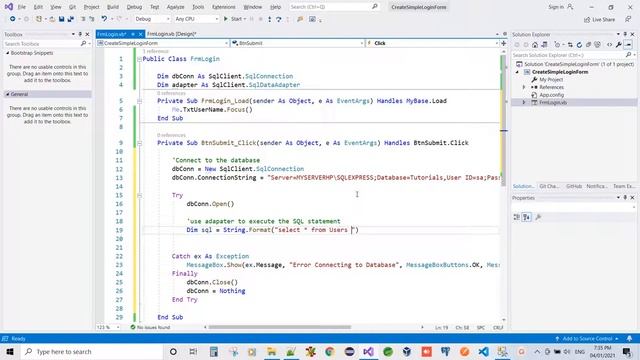Click the Sync with Active Document icon

(x=570, y=45)
